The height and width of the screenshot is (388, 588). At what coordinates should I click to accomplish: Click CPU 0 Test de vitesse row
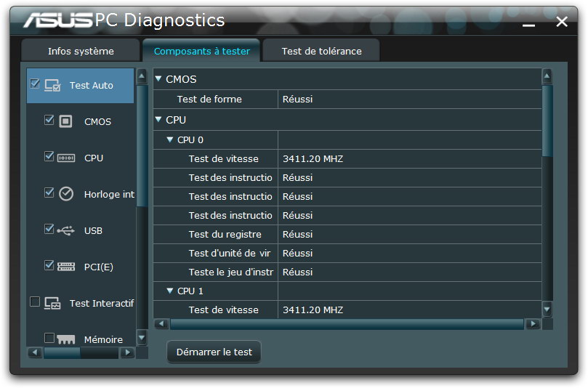pos(347,158)
